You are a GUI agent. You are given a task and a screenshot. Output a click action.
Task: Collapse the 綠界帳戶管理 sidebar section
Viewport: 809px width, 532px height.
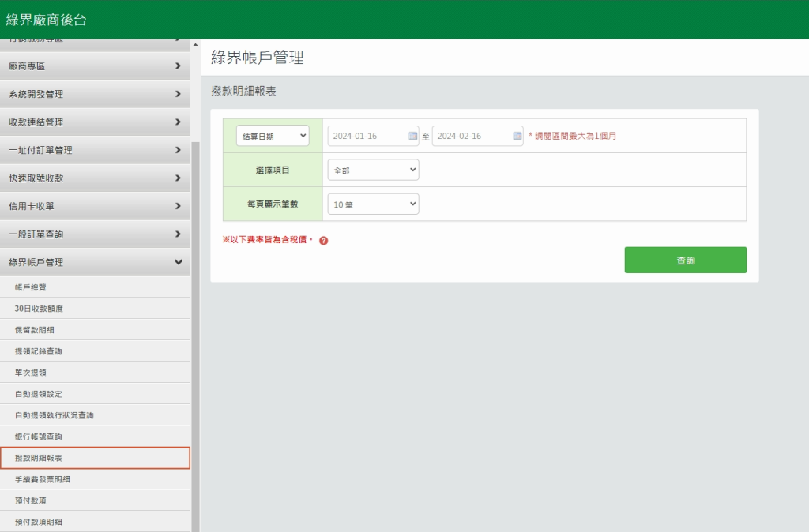click(x=95, y=262)
